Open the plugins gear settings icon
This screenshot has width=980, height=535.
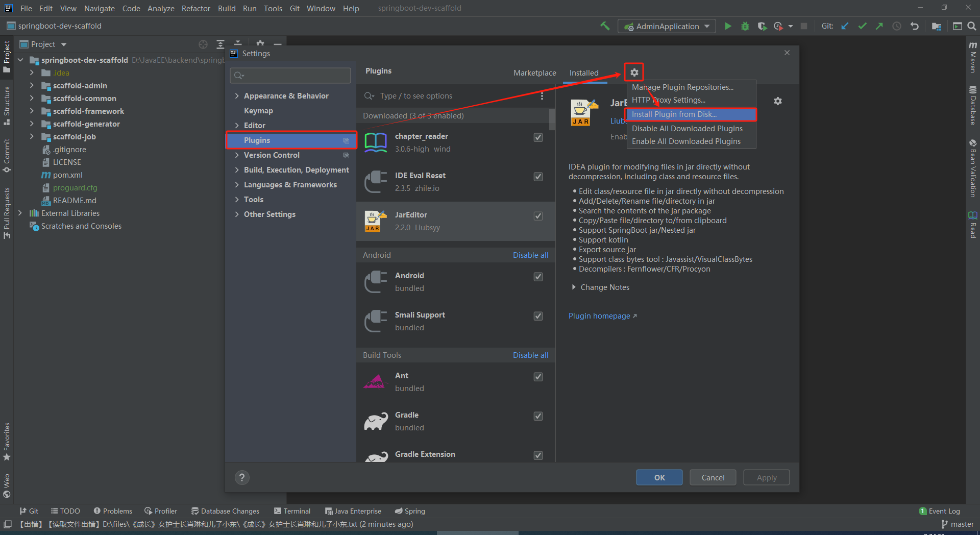(634, 72)
